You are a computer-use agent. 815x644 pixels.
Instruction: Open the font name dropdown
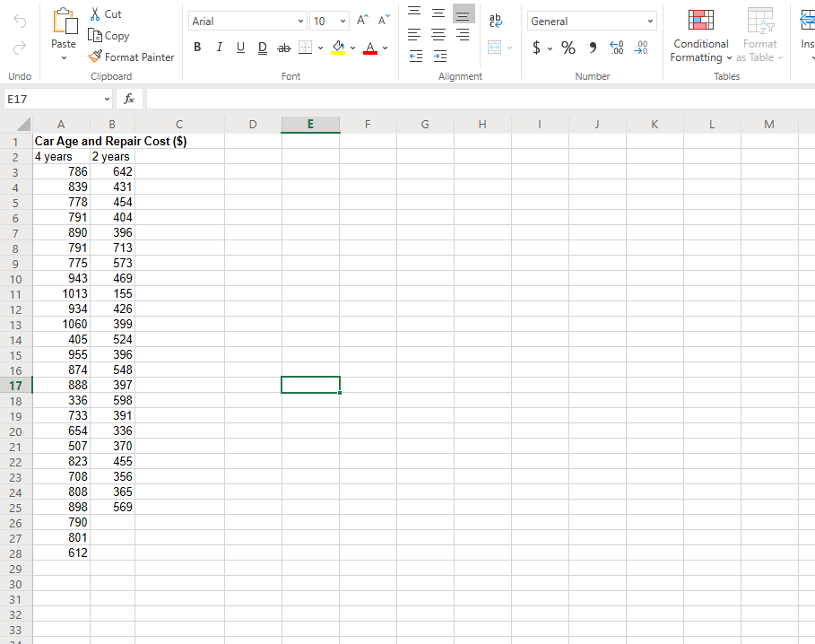click(299, 20)
